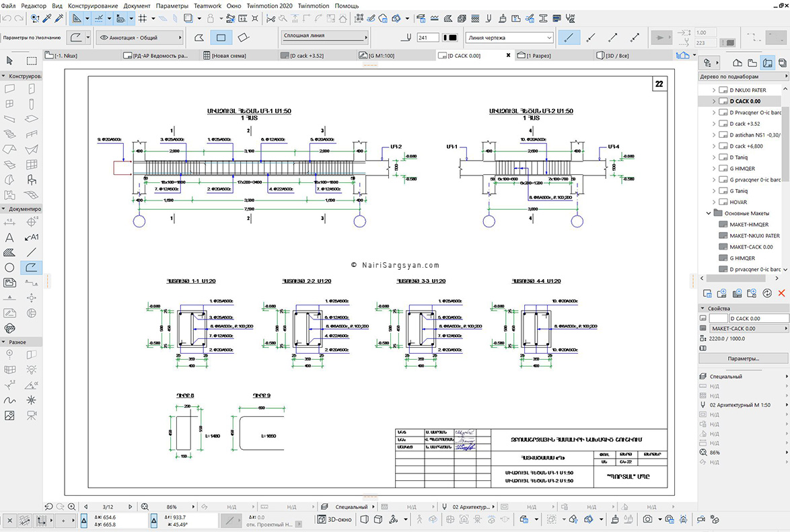
Task: Choose the Line tool in toolbox
Action: pos(32,252)
